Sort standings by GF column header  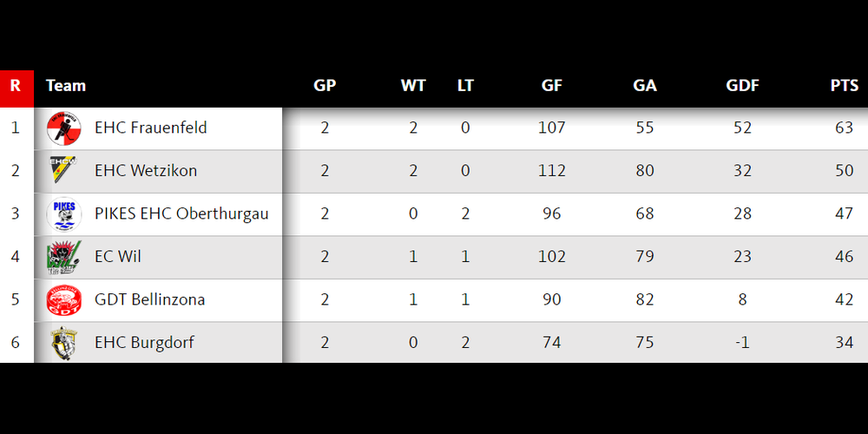(x=552, y=86)
